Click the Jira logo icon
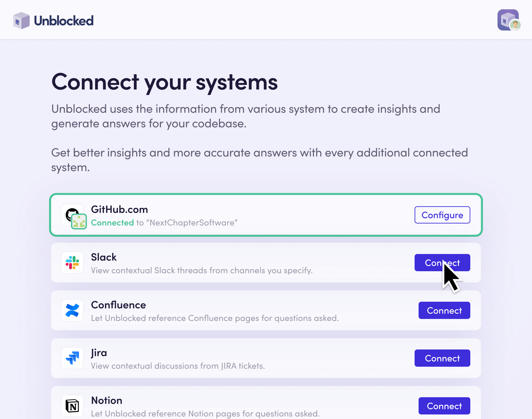The width and height of the screenshot is (532, 419). [x=72, y=358]
